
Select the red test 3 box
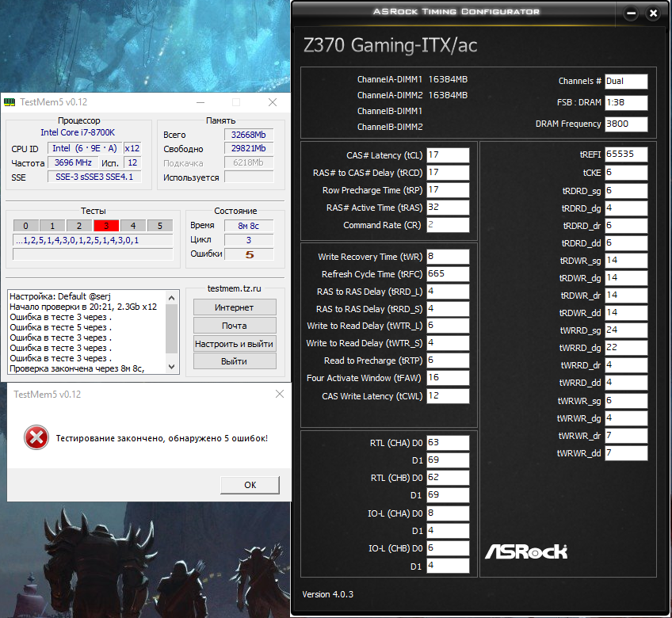106,226
